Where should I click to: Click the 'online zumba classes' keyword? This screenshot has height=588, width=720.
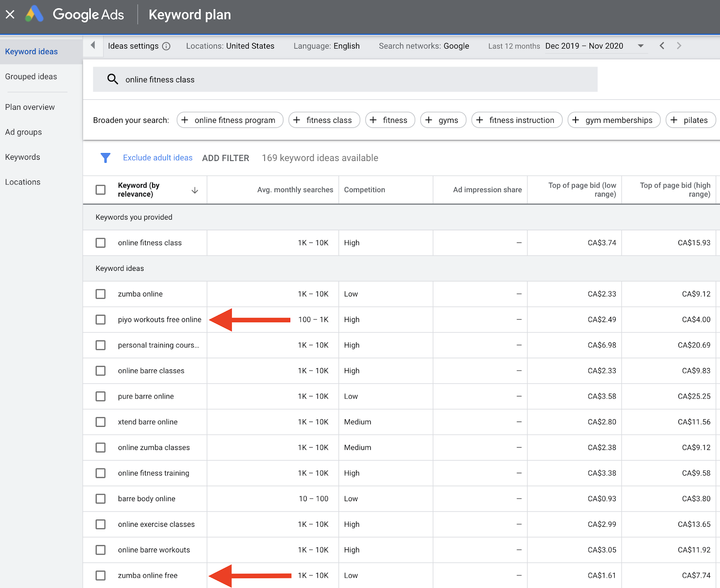tap(154, 448)
